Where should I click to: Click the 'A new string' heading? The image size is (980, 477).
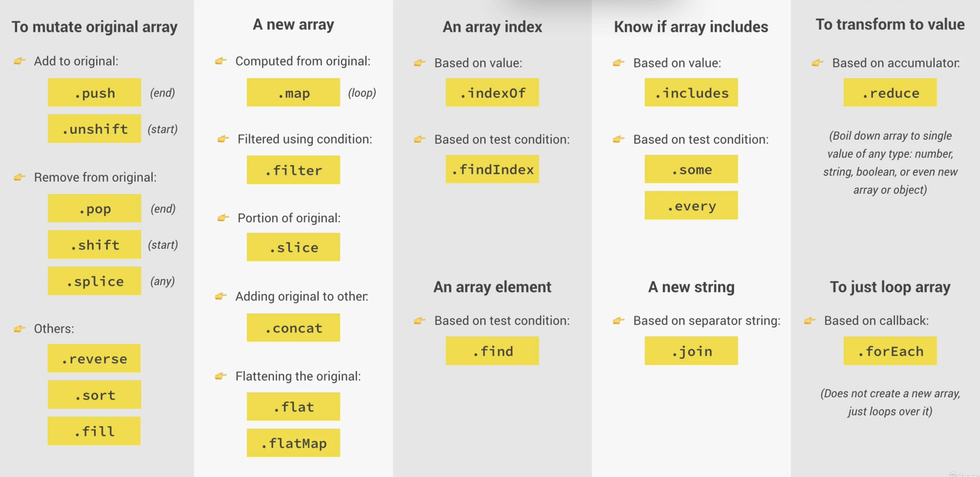(691, 287)
